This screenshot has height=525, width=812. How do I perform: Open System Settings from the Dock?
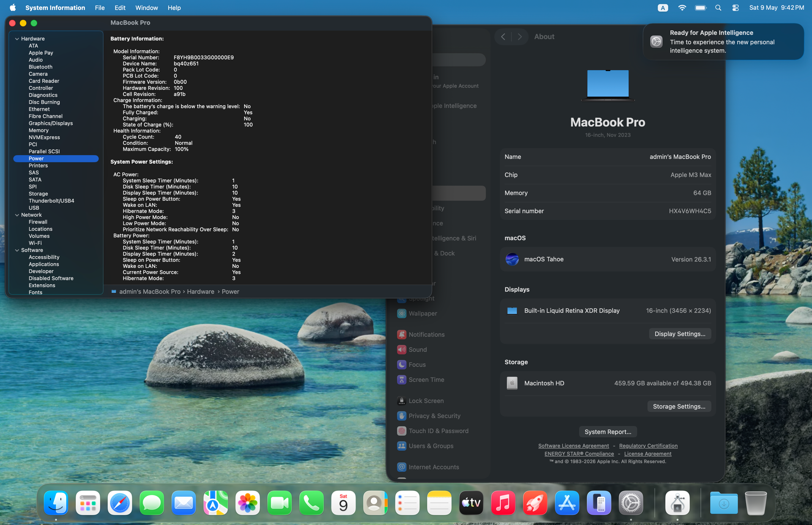631,503
